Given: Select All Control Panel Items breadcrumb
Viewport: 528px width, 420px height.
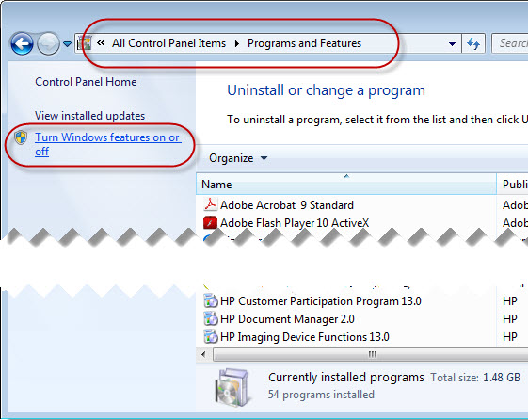Looking at the screenshot, I should [168, 43].
